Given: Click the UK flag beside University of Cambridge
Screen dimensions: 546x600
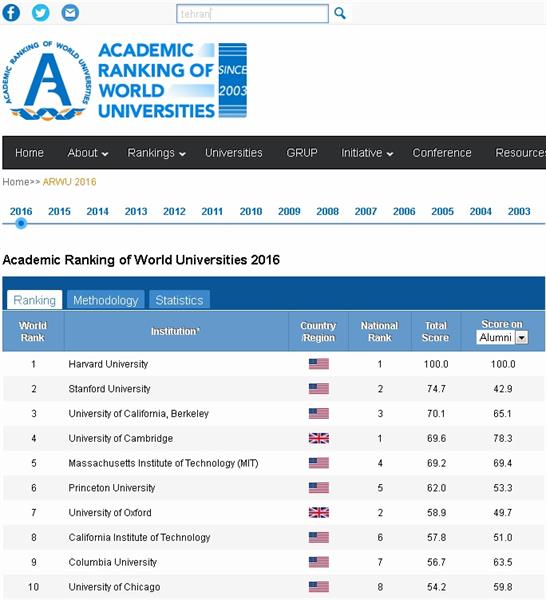Looking at the screenshot, I should [x=319, y=438].
